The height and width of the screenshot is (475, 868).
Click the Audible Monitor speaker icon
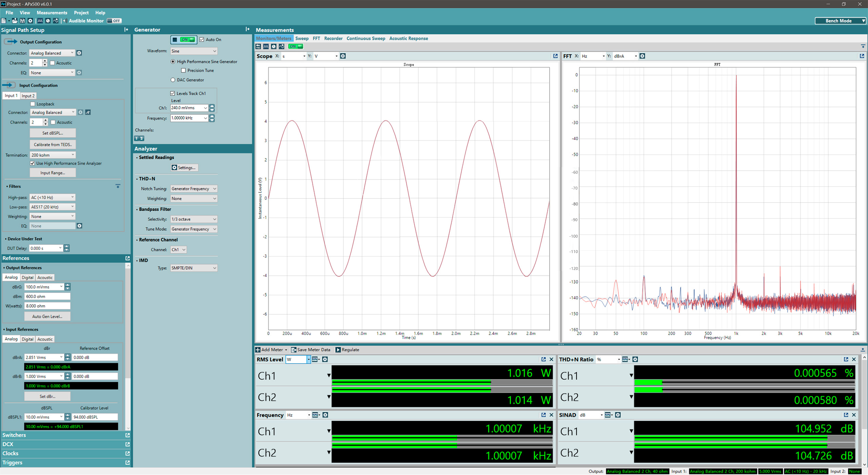pos(65,21)
